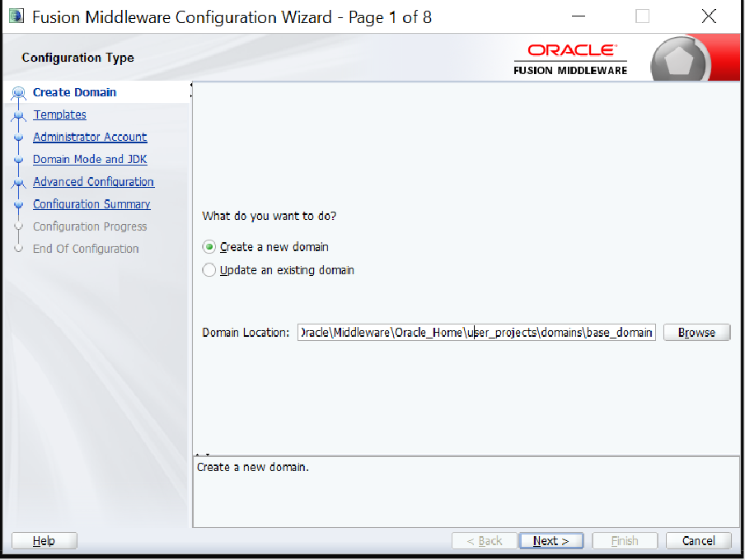This screenshot has width=745, height=560.
Task: Go to Administrator Account step
Action: pyautogui.click(x=90, y=138)
